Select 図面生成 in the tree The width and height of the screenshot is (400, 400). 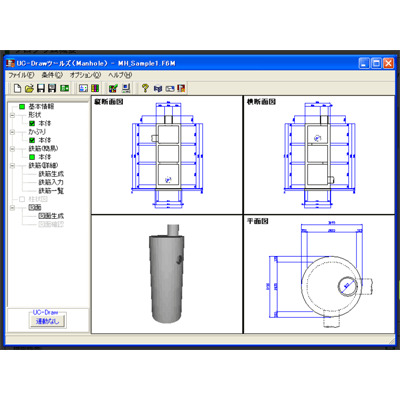(x=51, y=216)
